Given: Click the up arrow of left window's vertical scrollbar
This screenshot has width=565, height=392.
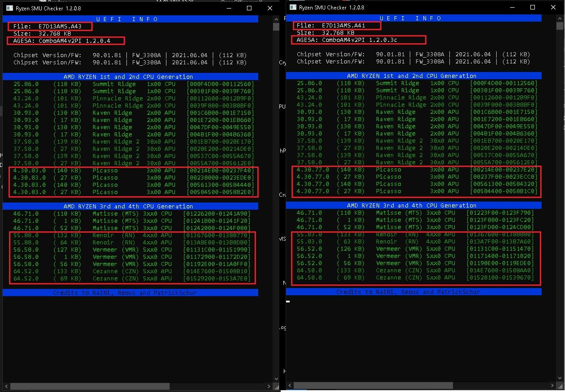Looking at the screenshot, I should coord(276,18).
